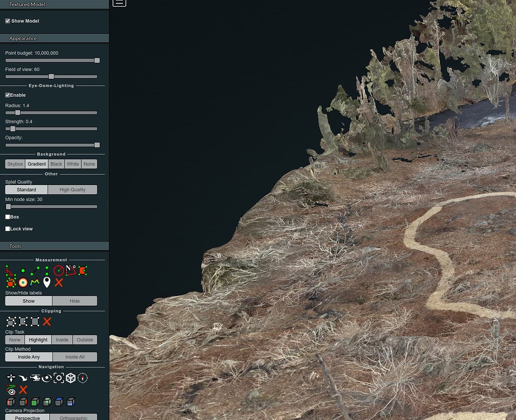Image resolution: width=516 pixels, height=420 pixels.
Task: Switch camera projection to Orthographic
Action: click(x=74, y=417)
